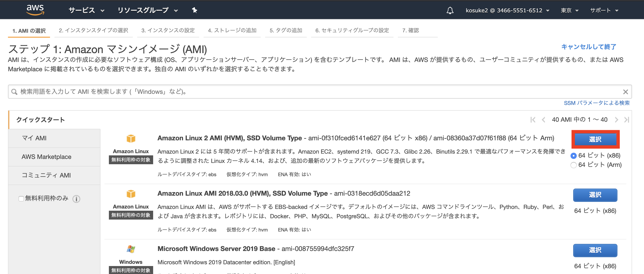Expand the サービス menu
This screenshot has height=274, width=644.
[87, 10]
